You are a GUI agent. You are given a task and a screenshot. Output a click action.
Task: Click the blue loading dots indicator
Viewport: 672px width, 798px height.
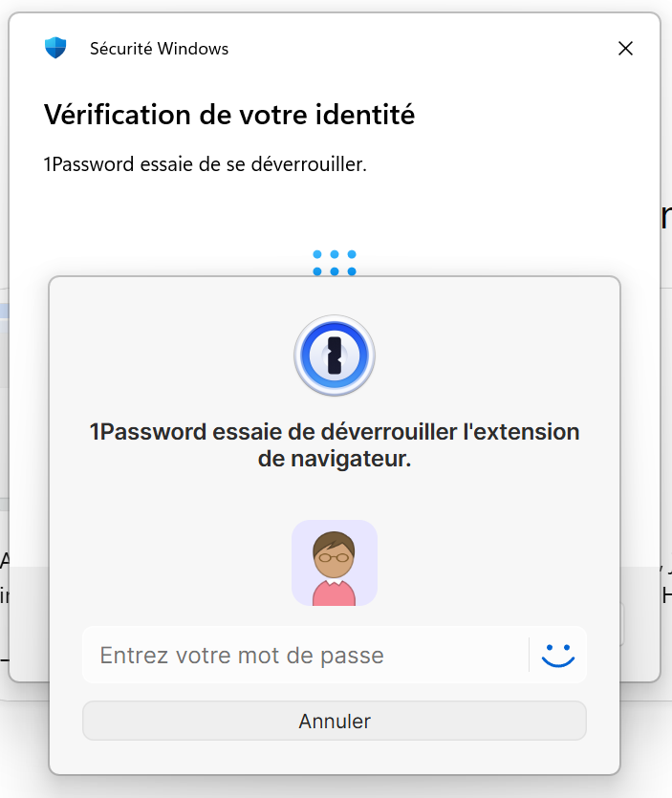[335, 263]
